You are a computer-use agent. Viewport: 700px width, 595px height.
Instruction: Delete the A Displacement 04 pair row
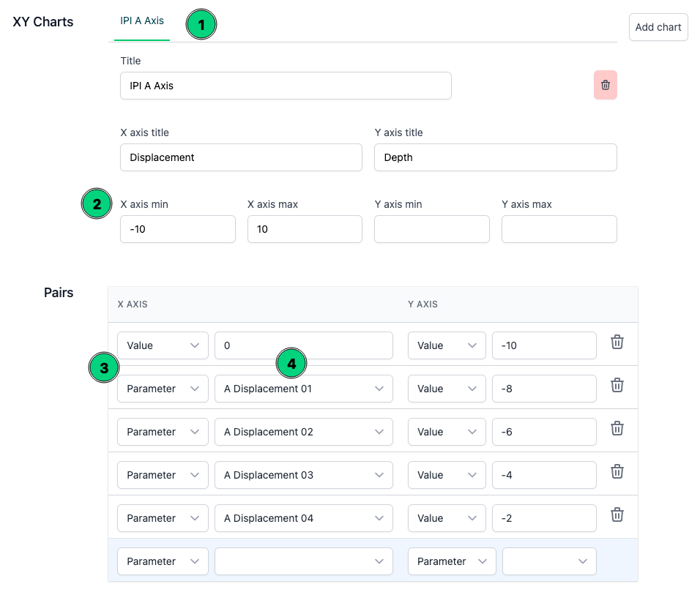click(x=617, y=515)
